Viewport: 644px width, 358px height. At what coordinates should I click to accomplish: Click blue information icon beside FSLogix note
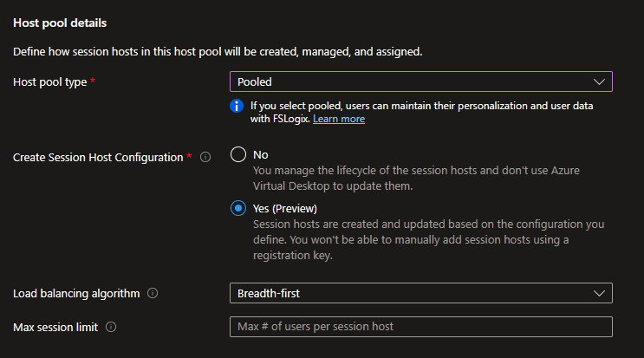[237, 106]
